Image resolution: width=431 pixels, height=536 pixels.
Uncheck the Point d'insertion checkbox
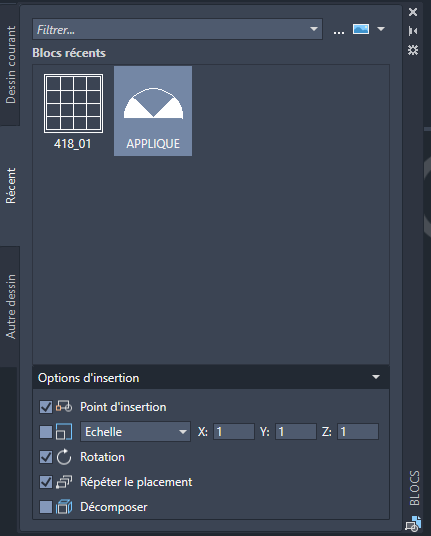click(46, 407)
